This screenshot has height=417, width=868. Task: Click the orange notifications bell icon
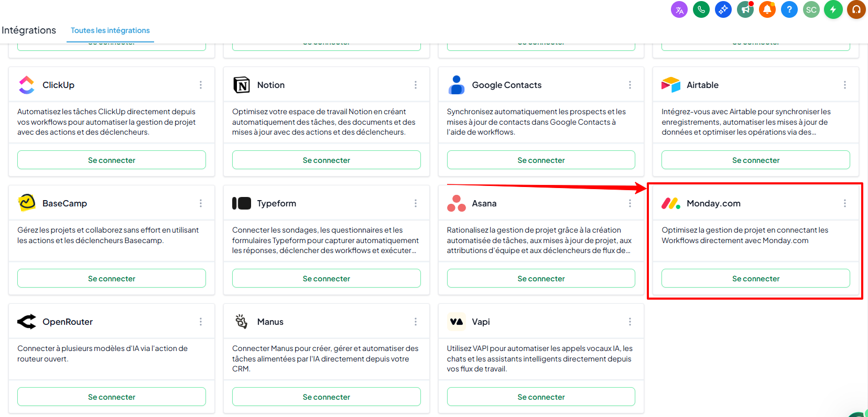point(767,9)
